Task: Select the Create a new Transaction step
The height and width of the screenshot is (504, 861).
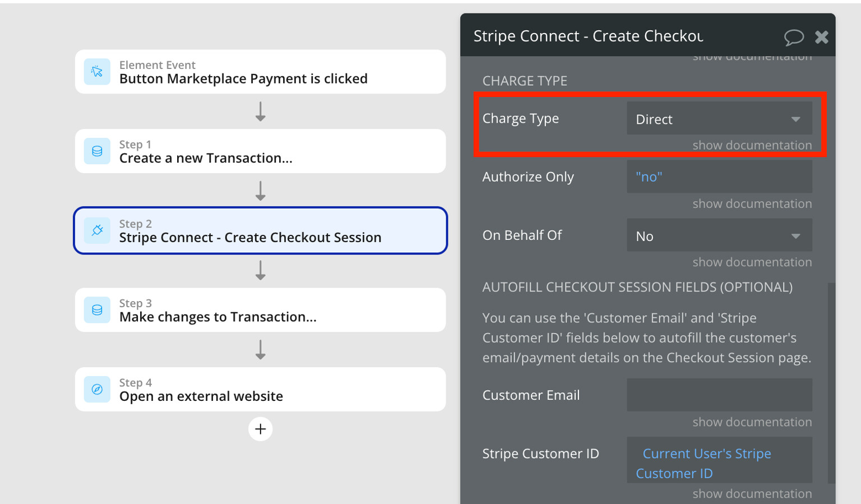Action: (260, 151)
